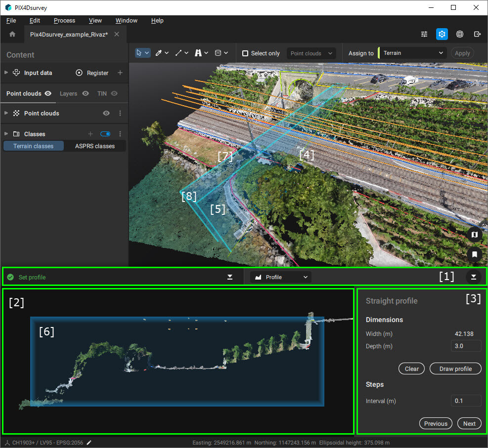
Task: Click the Draw profile button
Action: (x=455, y=368)
